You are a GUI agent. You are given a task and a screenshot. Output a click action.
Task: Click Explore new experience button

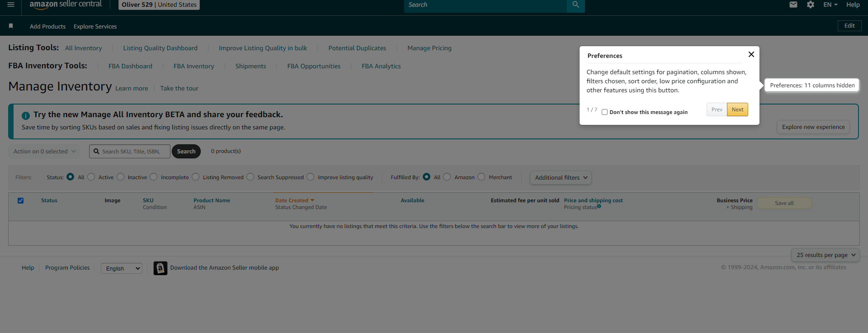pyautogui.click(x=813, y=127)
